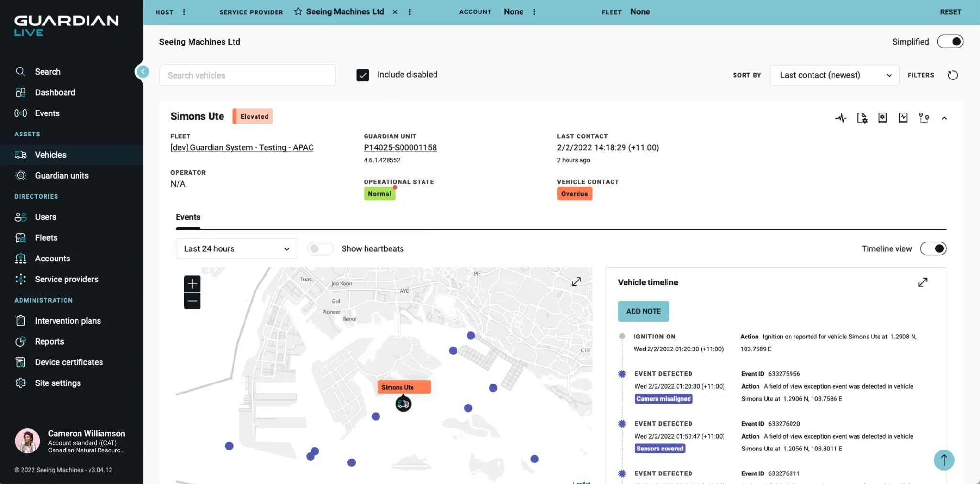Click the IGNITION ON timeline marker dot
This screenshot has height=484, width=980.
pyautogui.click(x=622, y=337)
